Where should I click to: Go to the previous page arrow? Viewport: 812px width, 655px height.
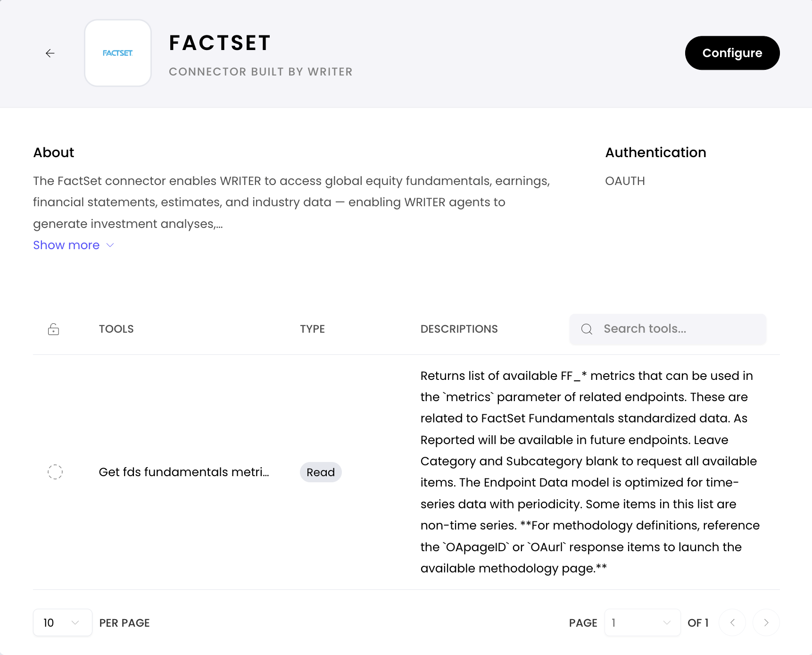pos(732,622)
